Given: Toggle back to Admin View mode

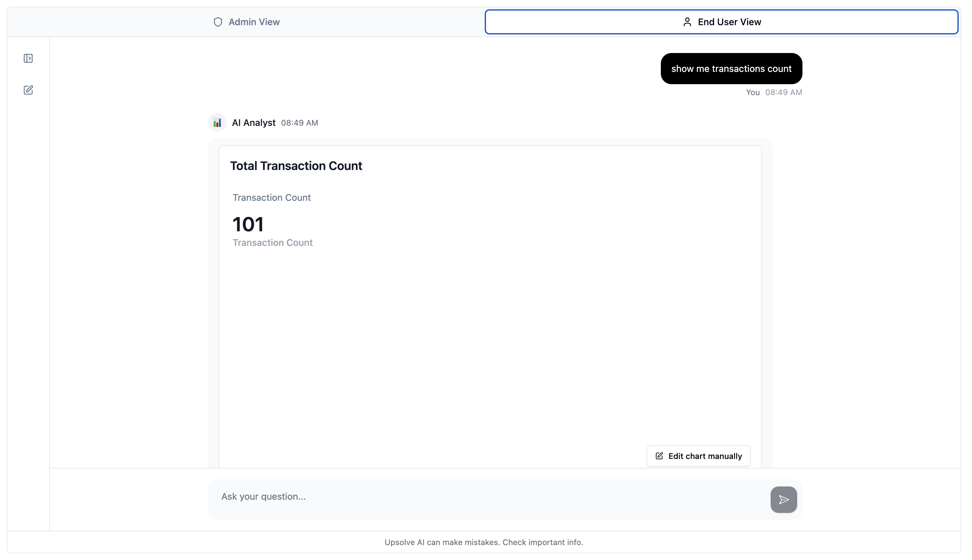Looking at the screenshot, I should (x=246, y=22).
